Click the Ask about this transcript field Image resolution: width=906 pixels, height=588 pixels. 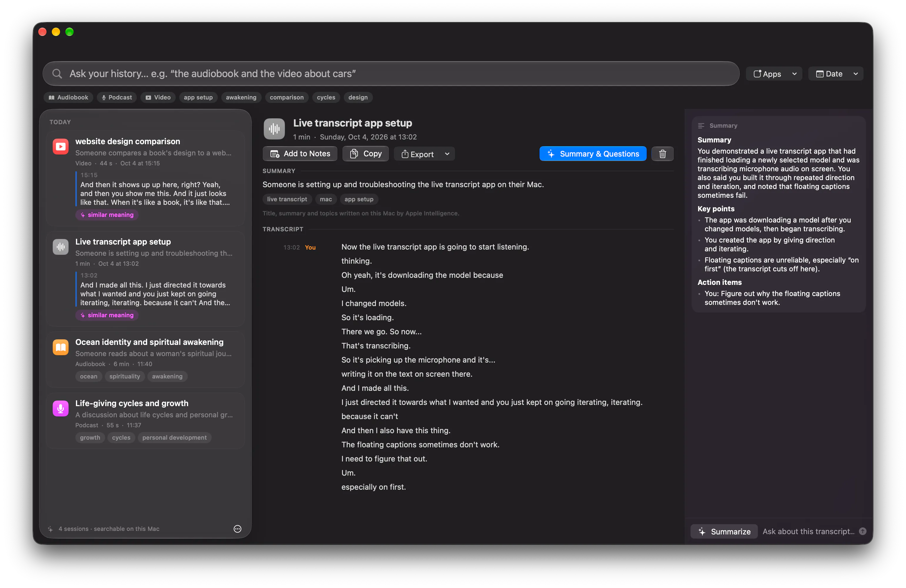(809, 531)
